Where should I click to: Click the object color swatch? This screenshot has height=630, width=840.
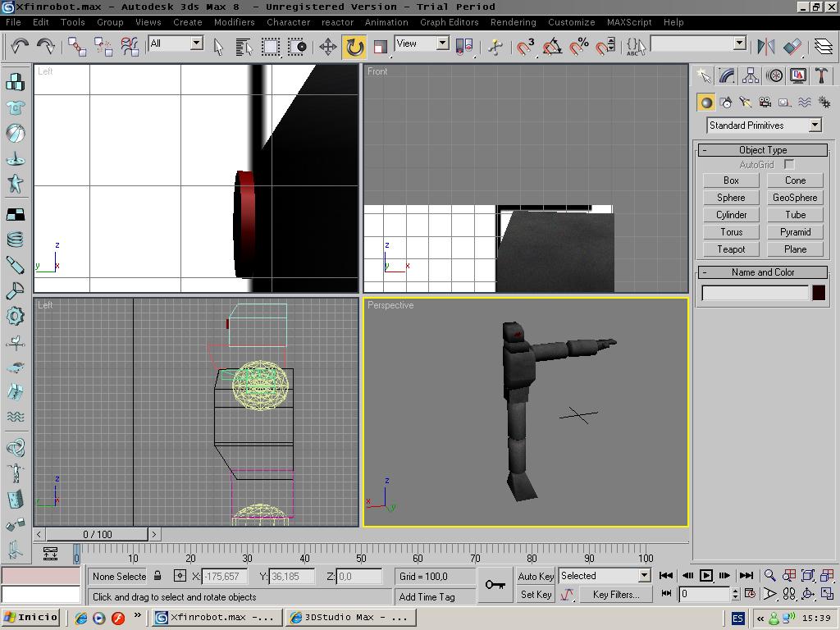point(818,293)
